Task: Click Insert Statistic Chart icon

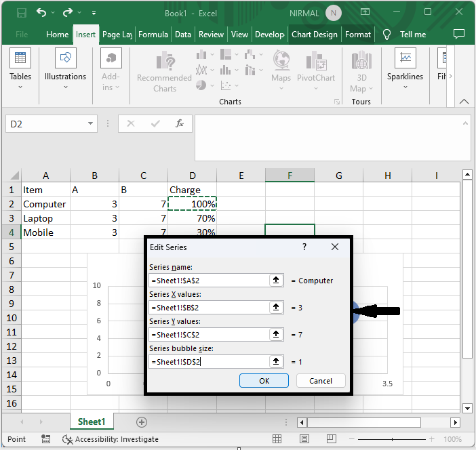Action: coord(226,70)
